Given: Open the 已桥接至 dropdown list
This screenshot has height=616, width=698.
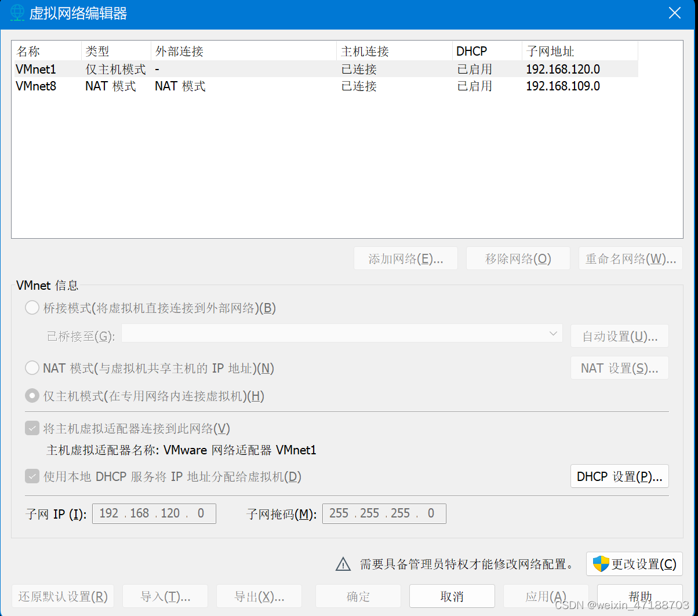Looking at the screenshot, I should [342, 333].
